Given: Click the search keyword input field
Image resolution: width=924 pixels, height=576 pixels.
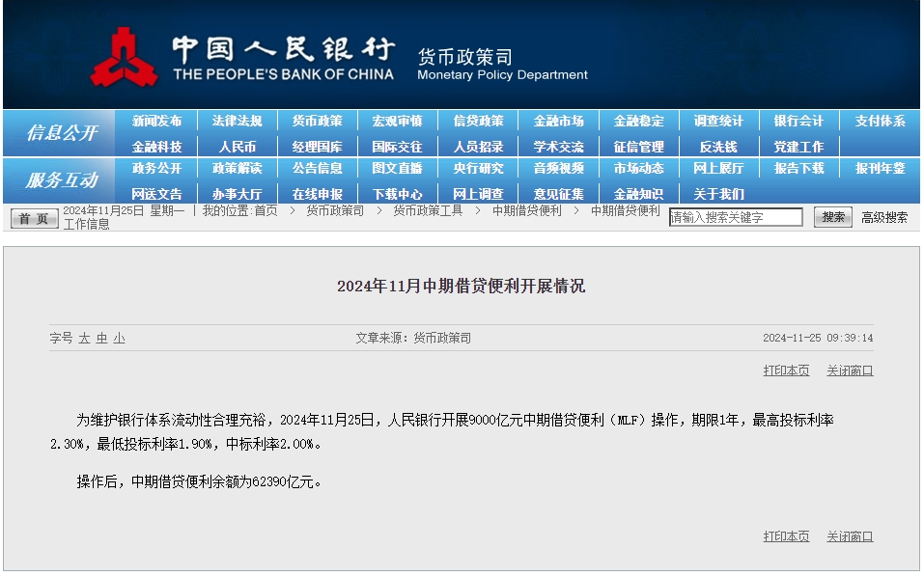Looking at the screenshot, I should click(x=736, y=217).
